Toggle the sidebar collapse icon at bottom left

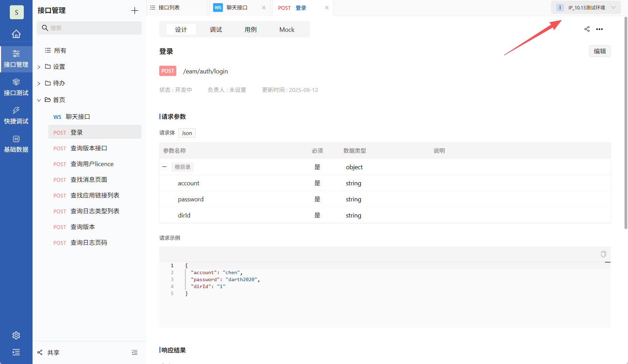tap(16, 352)
